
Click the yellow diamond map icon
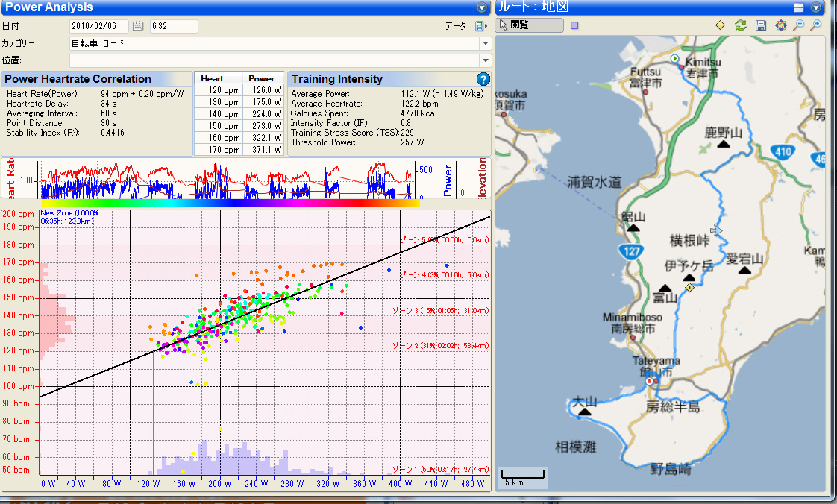click(720, 25)
